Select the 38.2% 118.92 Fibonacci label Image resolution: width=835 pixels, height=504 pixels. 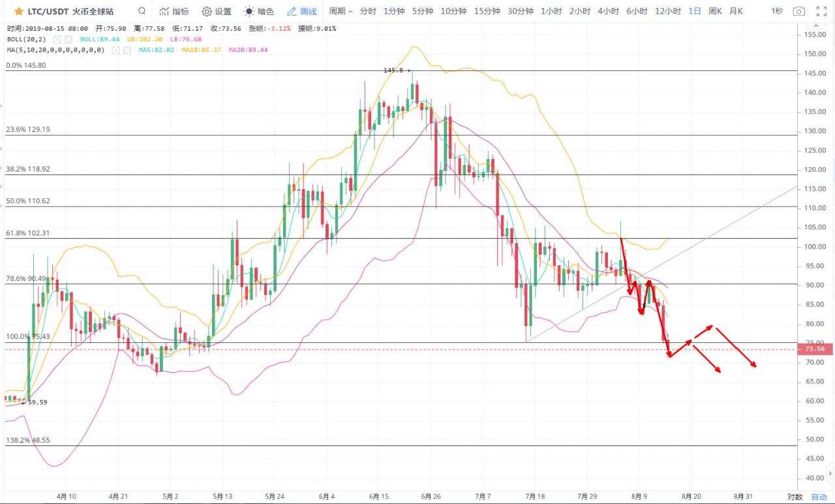tap(28, 168)
